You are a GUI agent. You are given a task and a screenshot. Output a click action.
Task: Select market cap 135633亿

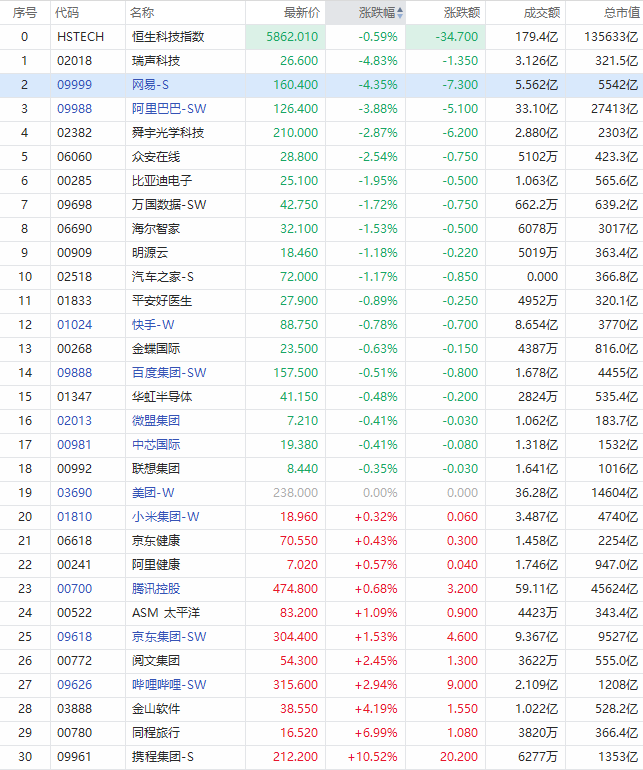tap(611, 37)
